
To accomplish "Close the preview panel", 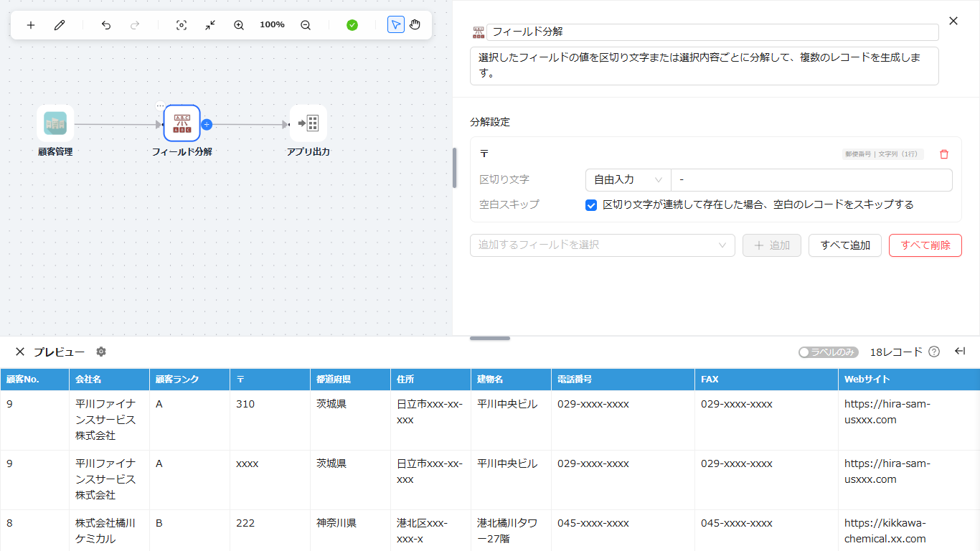I will pos(20,352).
